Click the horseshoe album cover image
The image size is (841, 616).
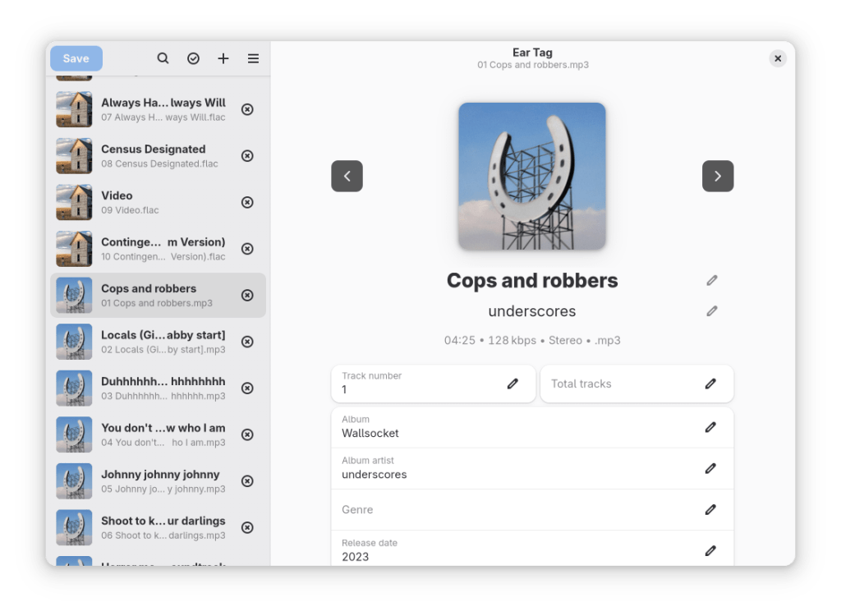click(531, 177)
